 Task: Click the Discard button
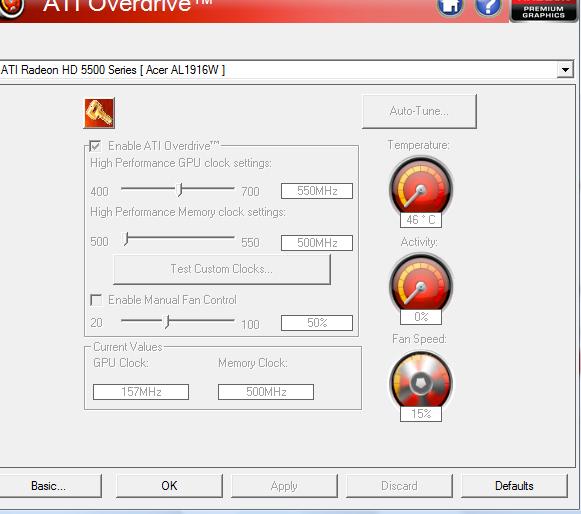(399, 486)
